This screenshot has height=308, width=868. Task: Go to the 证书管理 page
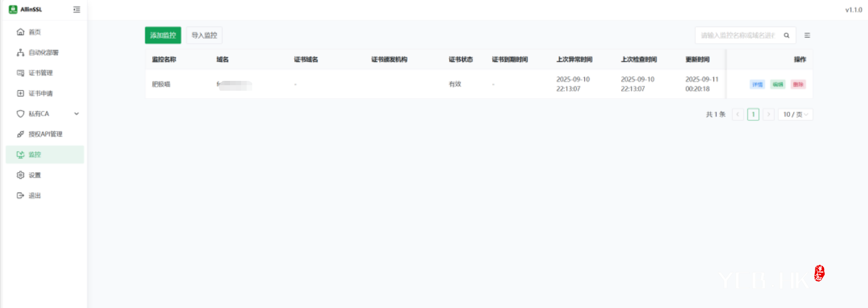click(40, 73)
